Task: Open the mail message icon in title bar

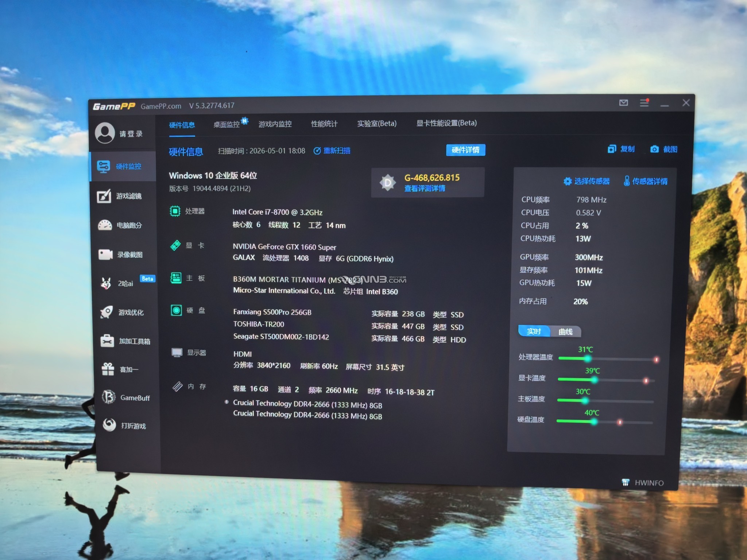Action: coord(624,103)
